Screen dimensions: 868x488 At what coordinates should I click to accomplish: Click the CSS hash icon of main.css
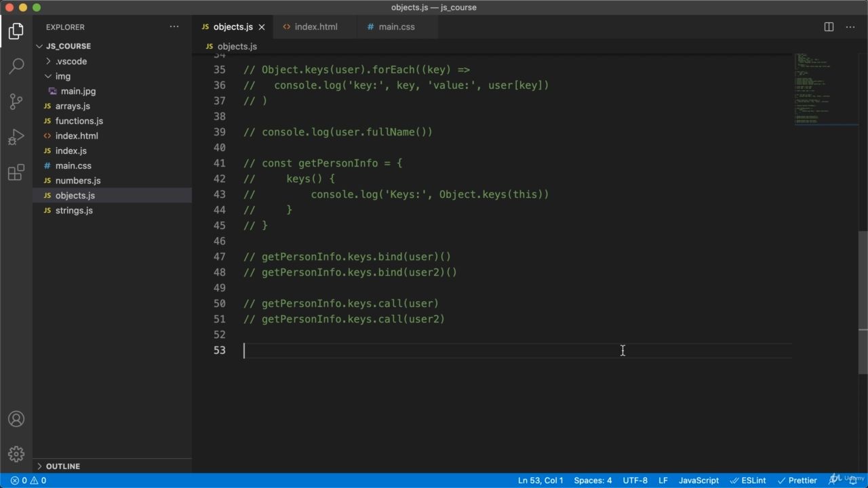[x=47, y=165]
